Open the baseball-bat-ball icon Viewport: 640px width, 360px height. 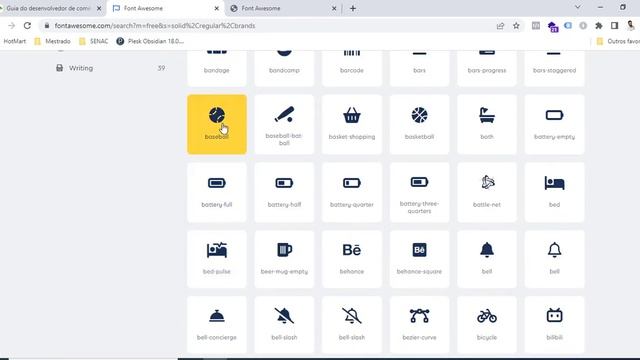pyautogui.click(x=284, y=124)
